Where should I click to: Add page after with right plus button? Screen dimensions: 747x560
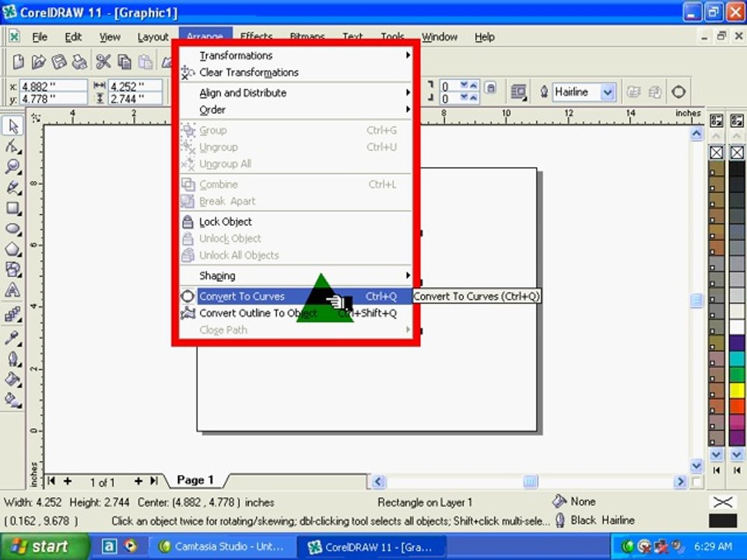[x=139, y=481]
